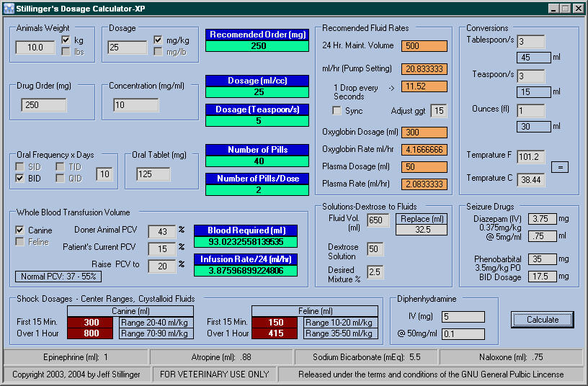Enable the lbs weight checkbox

tap(66, 51)
